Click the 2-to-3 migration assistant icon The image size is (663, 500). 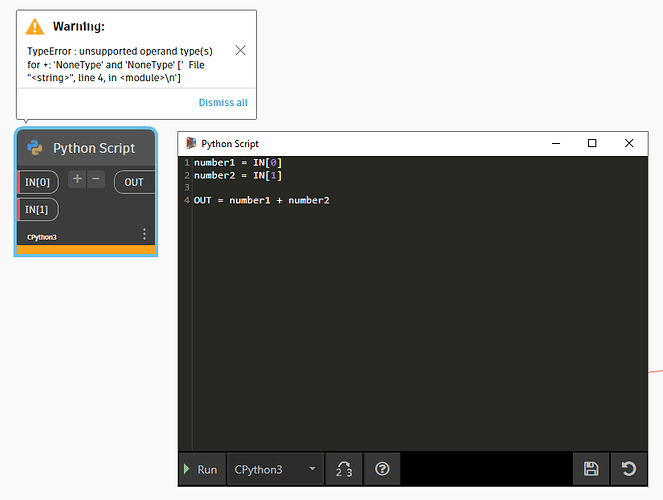[x=344, y=469]
